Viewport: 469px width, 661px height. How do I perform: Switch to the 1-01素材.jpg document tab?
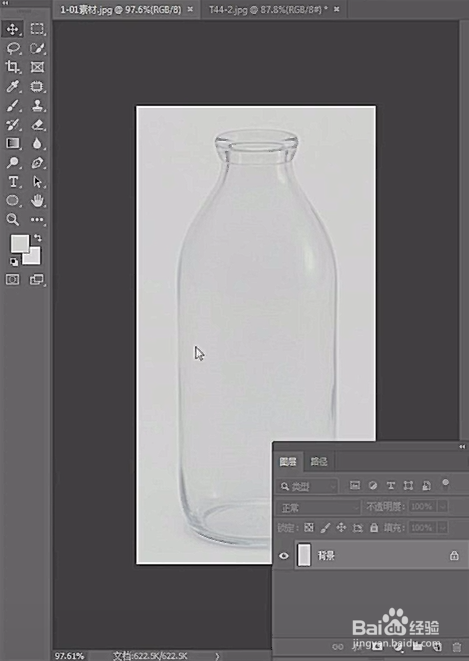click(121, 10)
